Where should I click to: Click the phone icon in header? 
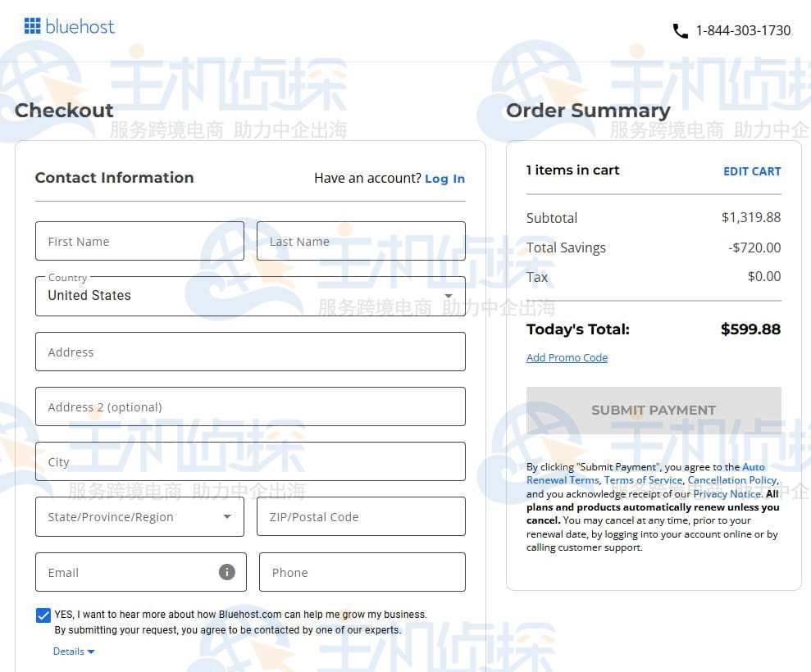680,31
